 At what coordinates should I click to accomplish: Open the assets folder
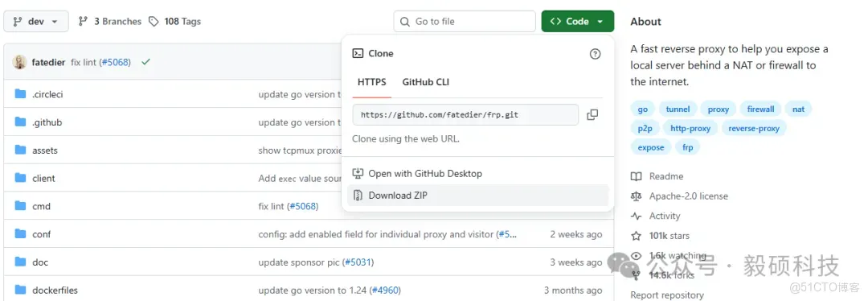tap(45, 150)
